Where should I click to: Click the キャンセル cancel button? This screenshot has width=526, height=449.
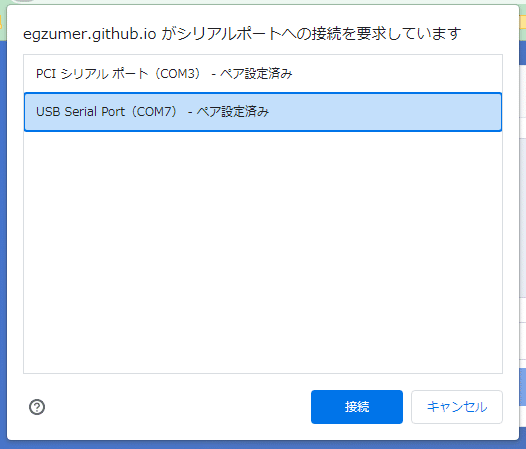point(457,407)
